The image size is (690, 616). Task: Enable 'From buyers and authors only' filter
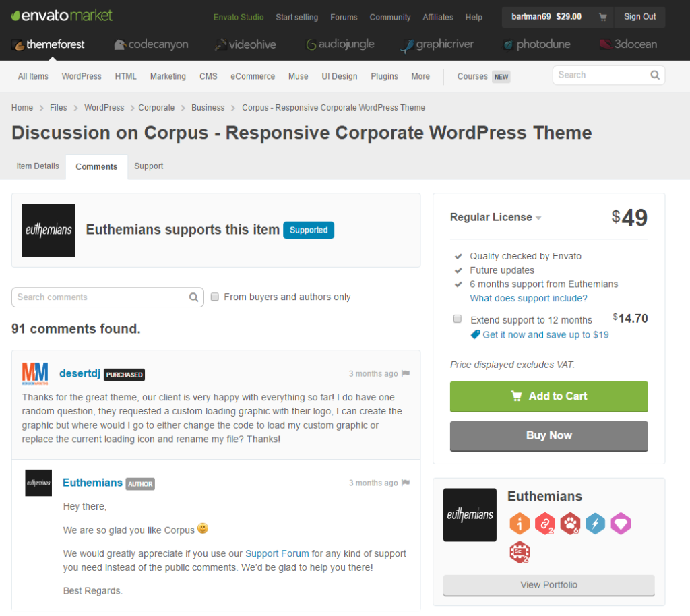point(215,297)
